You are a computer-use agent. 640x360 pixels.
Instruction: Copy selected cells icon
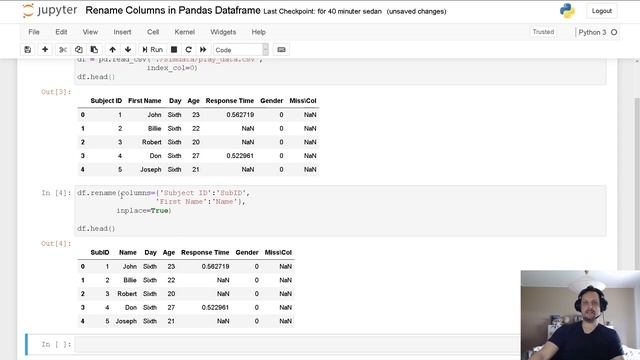pyautogui.click(x=78, y=50)
